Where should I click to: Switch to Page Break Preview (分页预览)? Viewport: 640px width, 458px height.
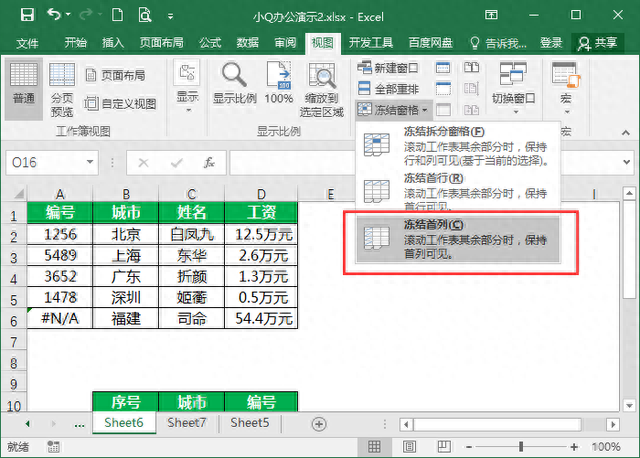click(62, 89)
